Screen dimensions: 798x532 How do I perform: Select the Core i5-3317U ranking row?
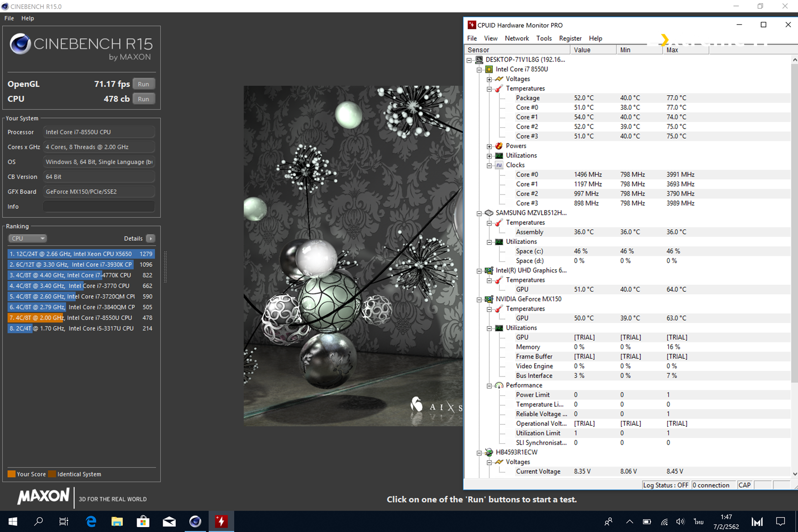click(81, 329)
